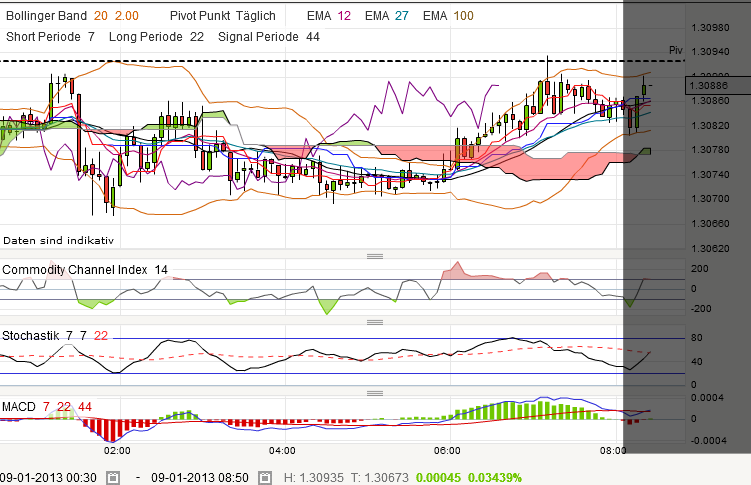Change Long Periode value 22
The image size is (751, 485).
(x=197, y=37)
